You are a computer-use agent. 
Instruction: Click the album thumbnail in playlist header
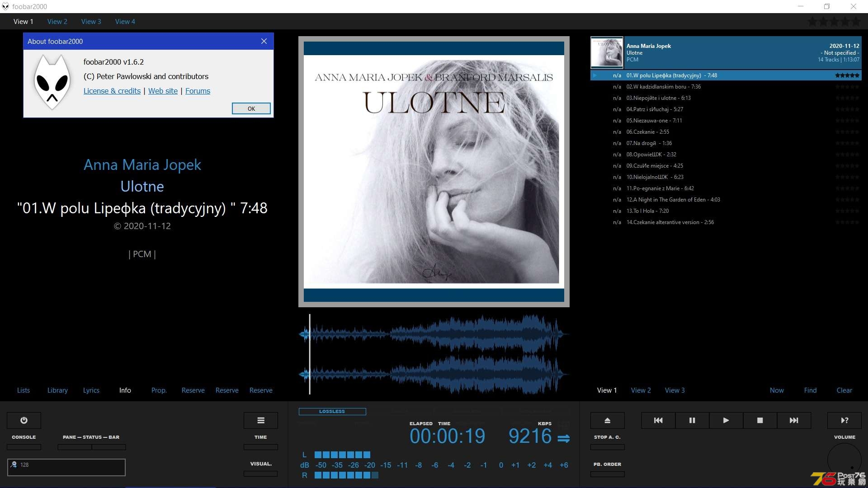point(607,52)
